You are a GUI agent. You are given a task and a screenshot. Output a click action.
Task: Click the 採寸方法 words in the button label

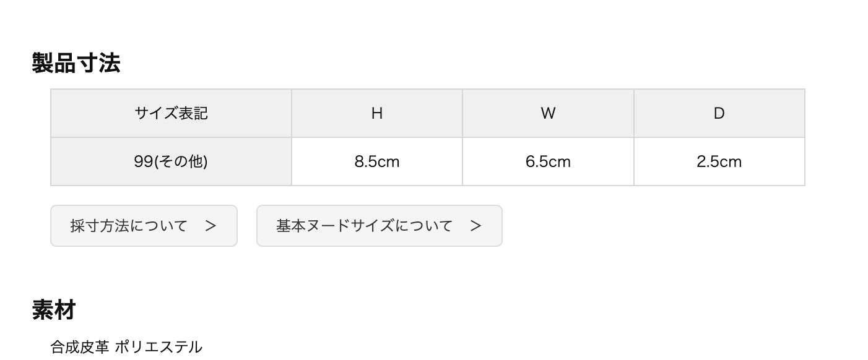coord(100,226)
